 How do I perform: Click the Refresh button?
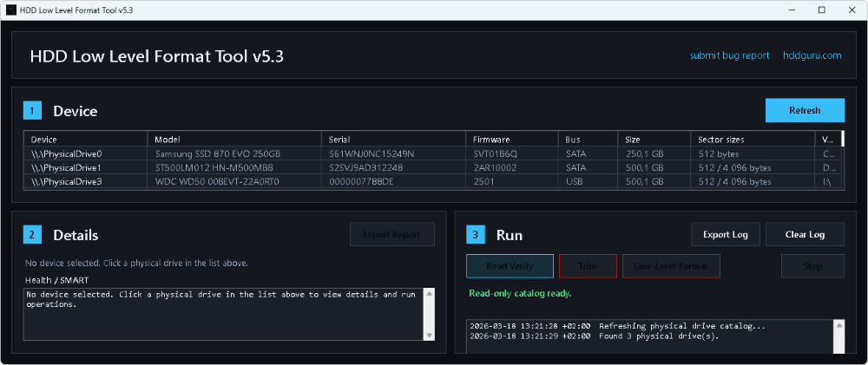[805, 110]
